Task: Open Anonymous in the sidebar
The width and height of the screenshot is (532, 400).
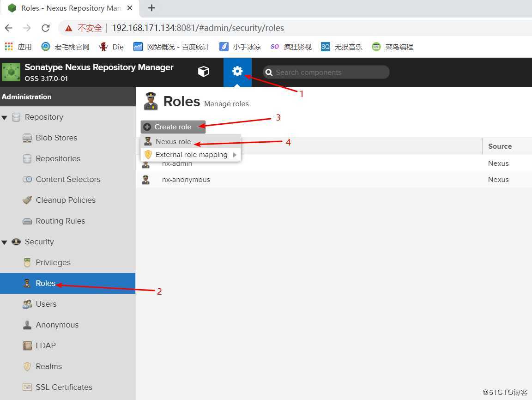Action: [x=57, y=325]
